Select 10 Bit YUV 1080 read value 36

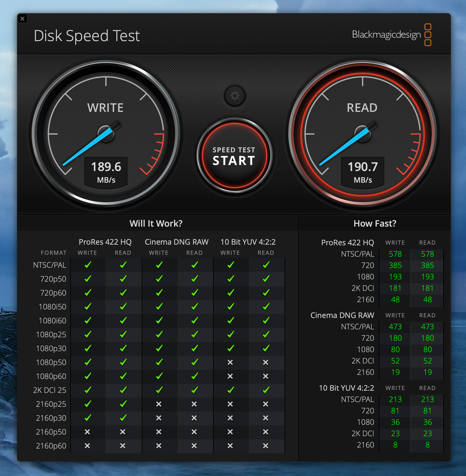(427, 422)
